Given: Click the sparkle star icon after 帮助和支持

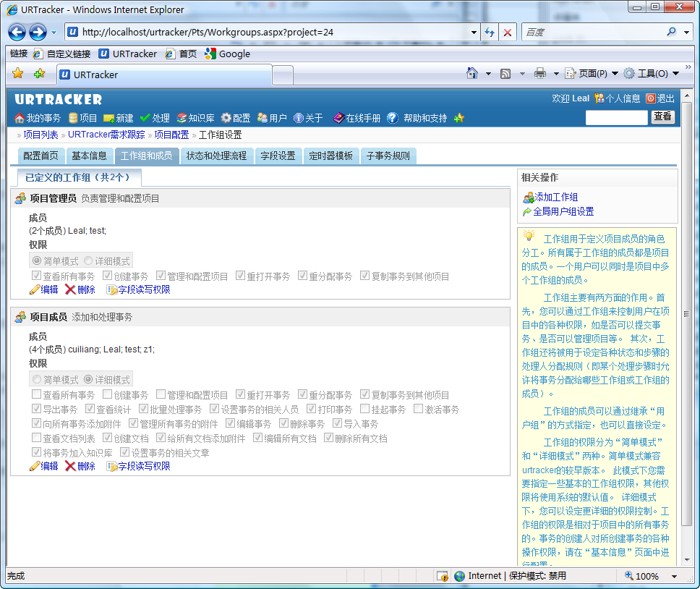Looking at the screenshot, I should point(459,118).
